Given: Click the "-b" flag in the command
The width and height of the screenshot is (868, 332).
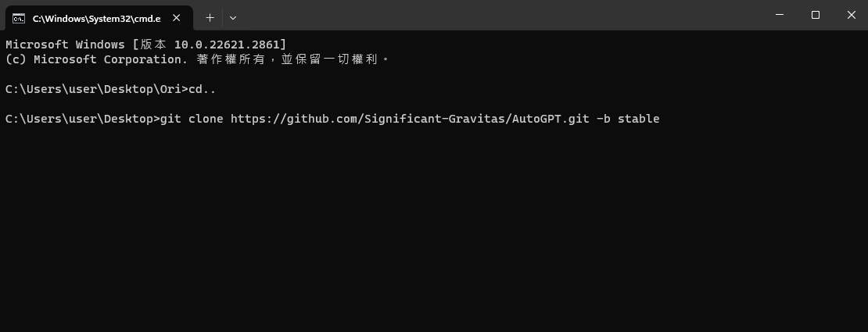Looking at the screenshot, I should click(604, 119).
